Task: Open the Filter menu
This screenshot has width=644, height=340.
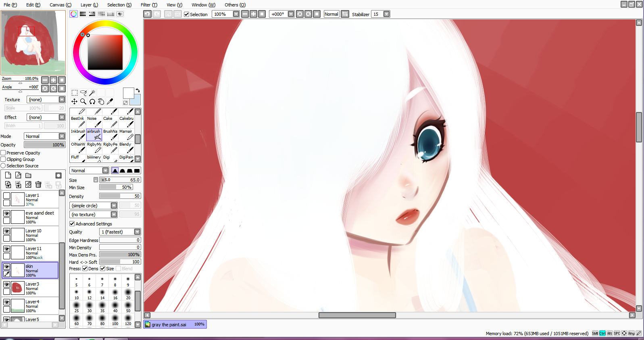Action: point(149,5)
